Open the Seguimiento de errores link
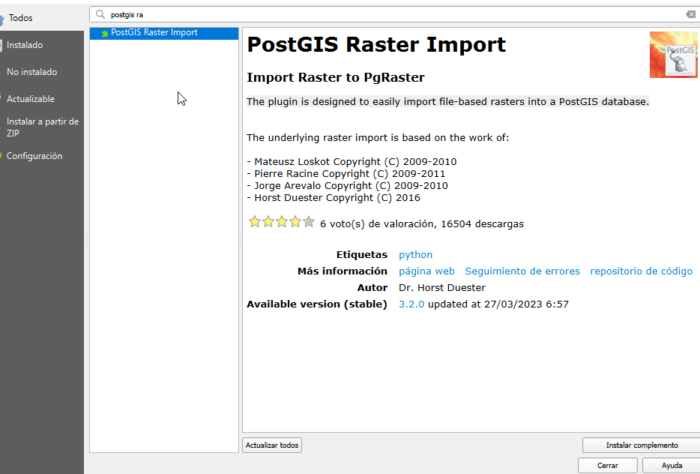Image resolution: width=700 pixels, height=474 pixels. pyautogui.click(x=521, y=271)
